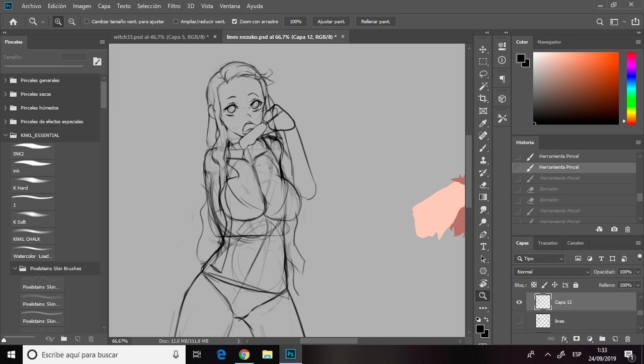This screenshot has height=364, width=644.
Task: Select the Eyedropper tool
Action: [483, 123]
